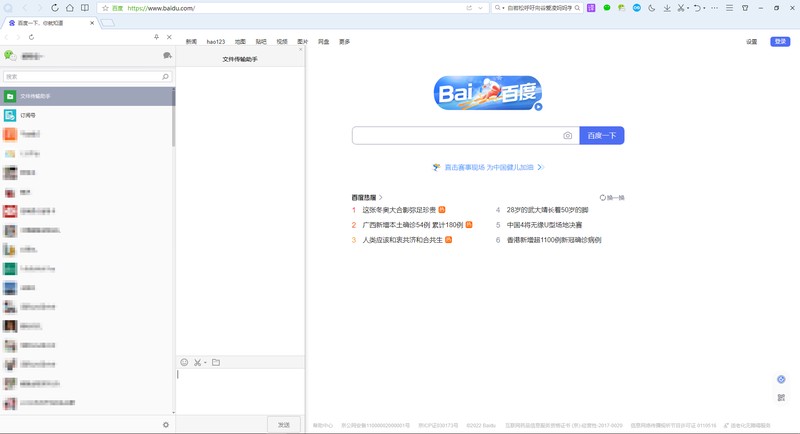Click camera image search icon
Image resolution: width=800 pixels, height=434 pixels.
tap(567, 135)
